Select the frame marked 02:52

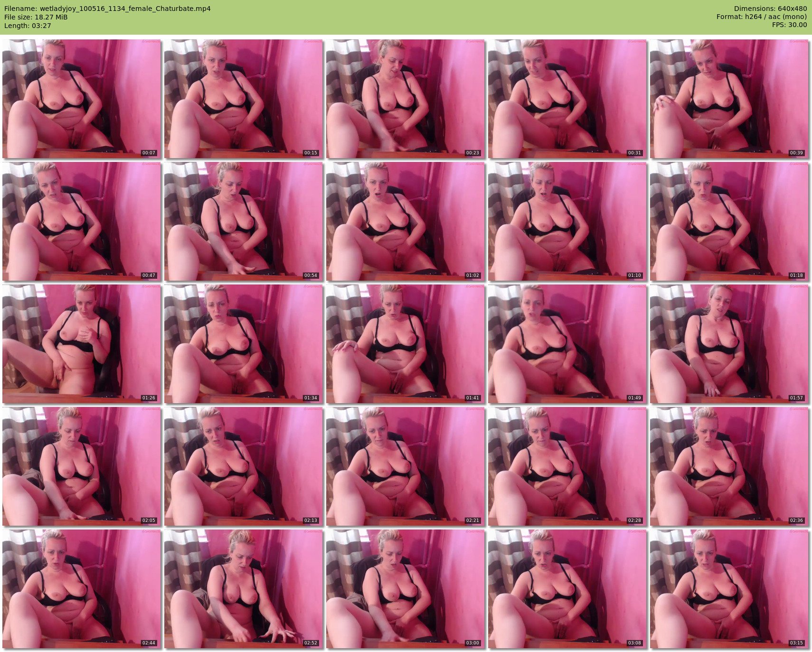coord(244,589)
